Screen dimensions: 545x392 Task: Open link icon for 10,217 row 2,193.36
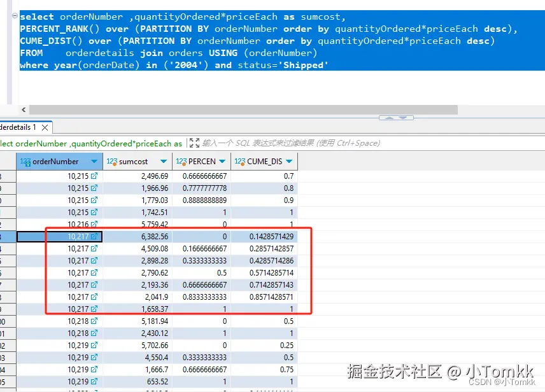94,284
